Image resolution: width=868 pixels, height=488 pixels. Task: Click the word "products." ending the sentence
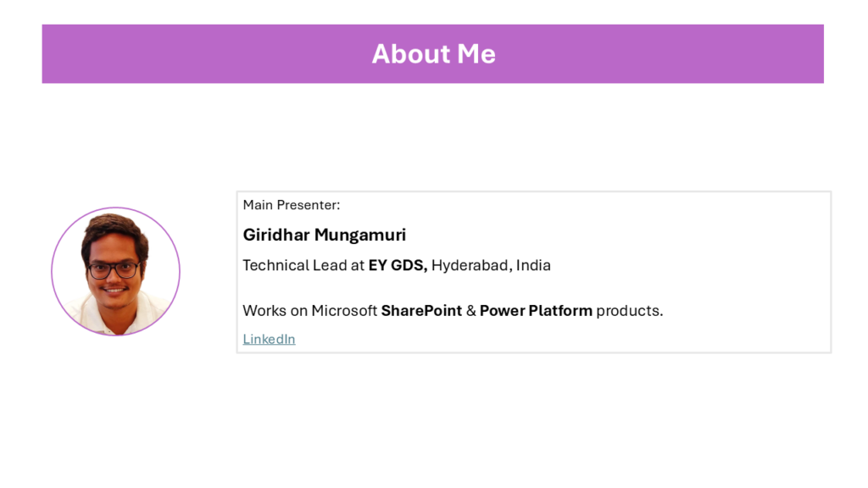click(629, 311)
